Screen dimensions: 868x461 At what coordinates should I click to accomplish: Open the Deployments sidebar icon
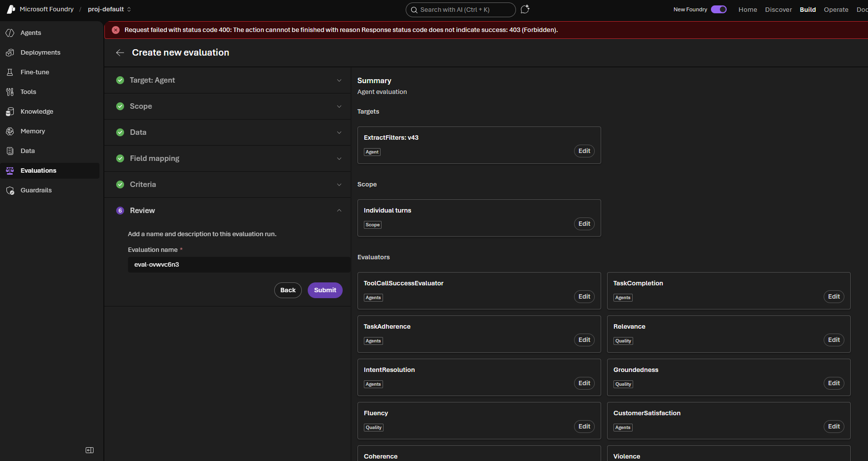coord(10,53)
